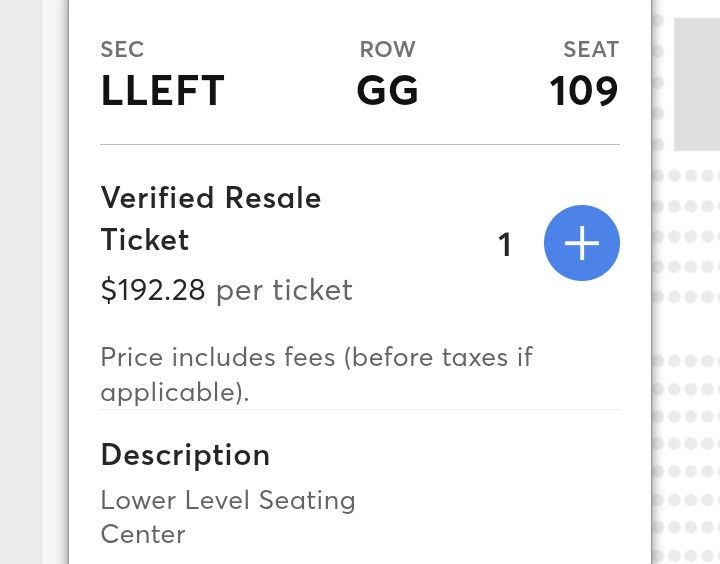The image size is (720, 564).
Task: Click the Description heading
Action: click(185, 455)
